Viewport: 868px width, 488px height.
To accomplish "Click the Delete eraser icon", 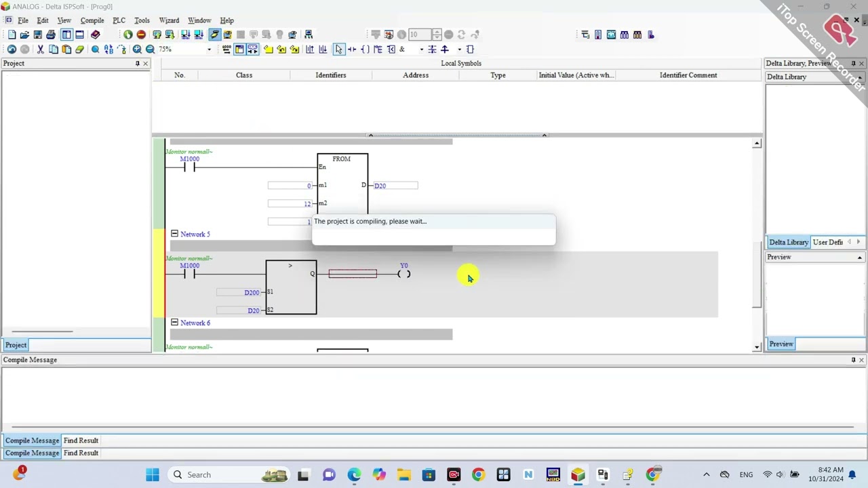I will [79, 49].
